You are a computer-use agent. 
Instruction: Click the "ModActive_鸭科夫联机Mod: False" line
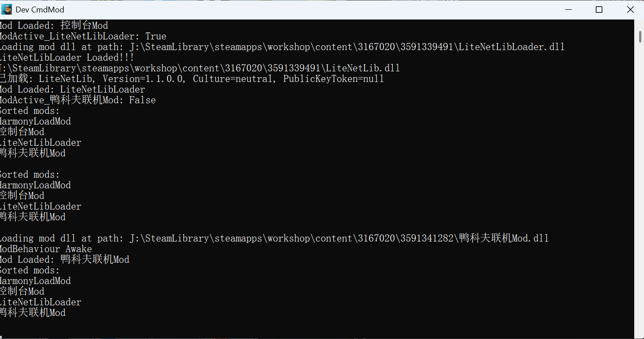[78, 100]
